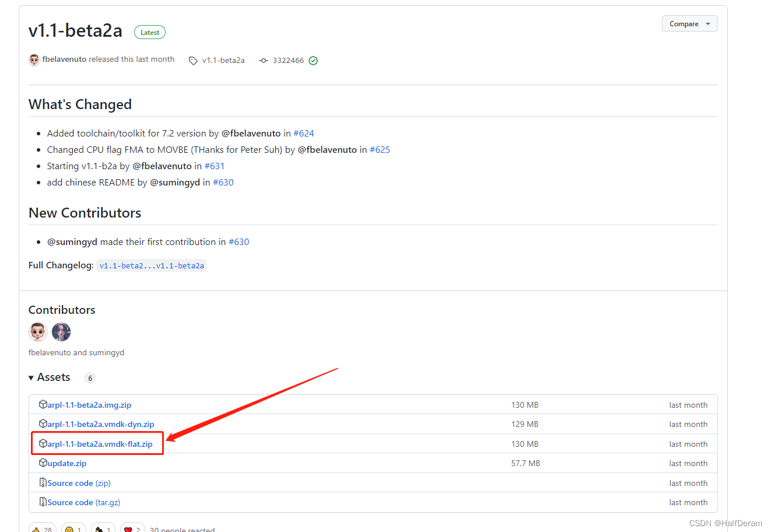Screen dimensions: 771x532
Task: Download arpl-1.1-beta2a.vmdk-flat.zip
Action: point(100,444)
